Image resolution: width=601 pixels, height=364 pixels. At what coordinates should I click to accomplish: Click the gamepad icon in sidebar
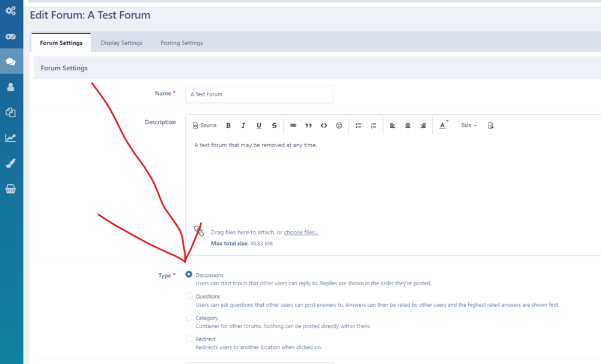coord(11,36)
